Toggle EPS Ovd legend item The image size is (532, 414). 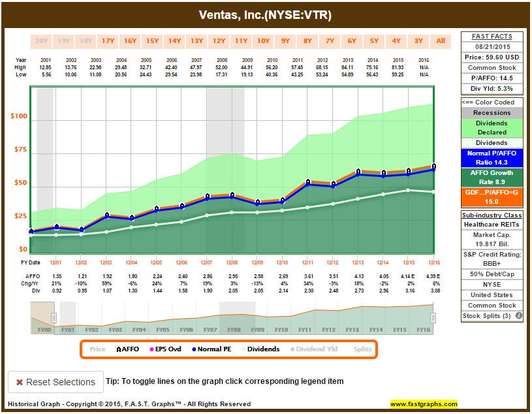coord(165,349)
